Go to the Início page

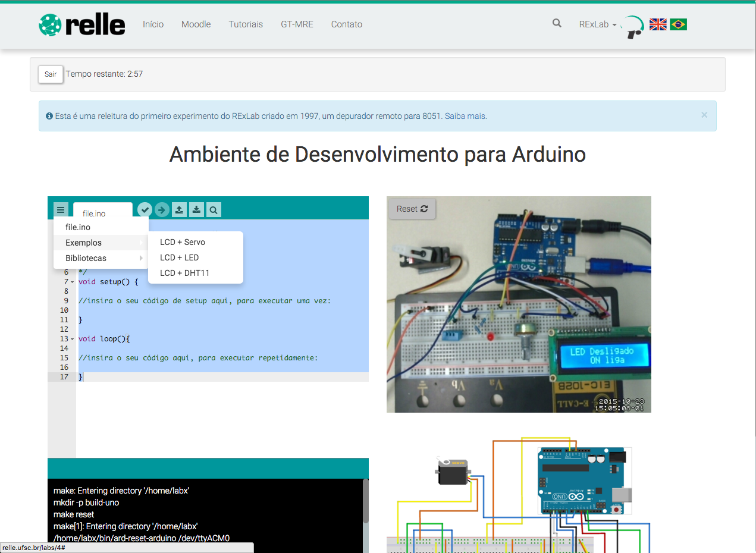click(x=153, y=24)
